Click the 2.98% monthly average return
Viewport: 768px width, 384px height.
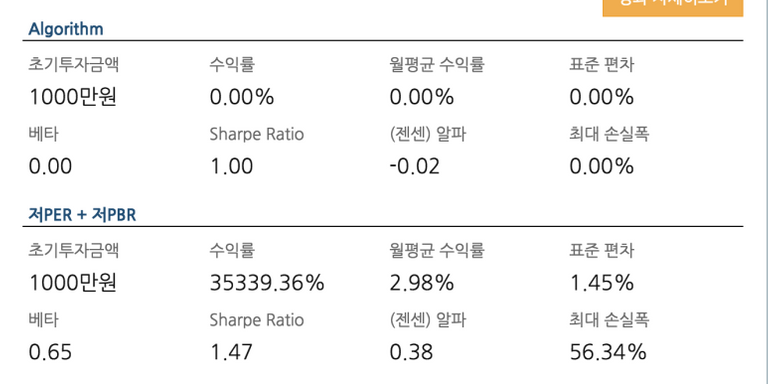(x=422, y=283)
